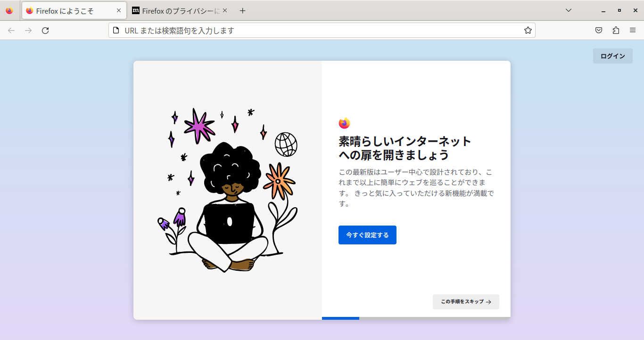This screenshot has height=340, width=644.
Task: Switch to the Firefox のプライバシー tab
Action: [x=180, y=10]
